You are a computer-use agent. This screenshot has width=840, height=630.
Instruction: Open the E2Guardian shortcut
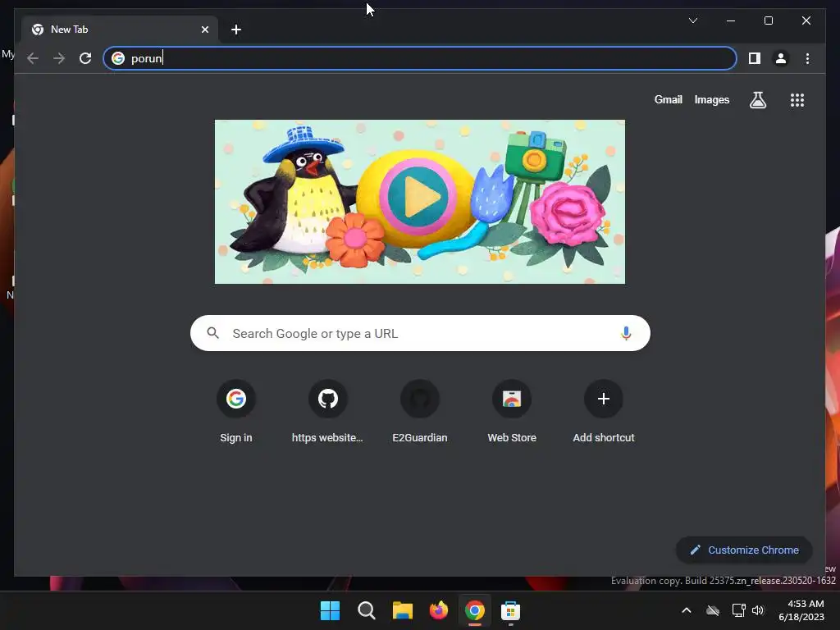420,412
